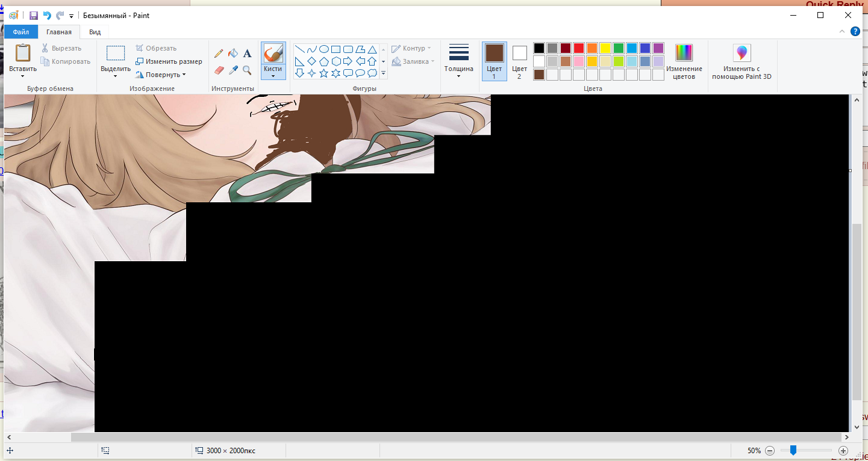Activate Цвет 2 background color

519,61
